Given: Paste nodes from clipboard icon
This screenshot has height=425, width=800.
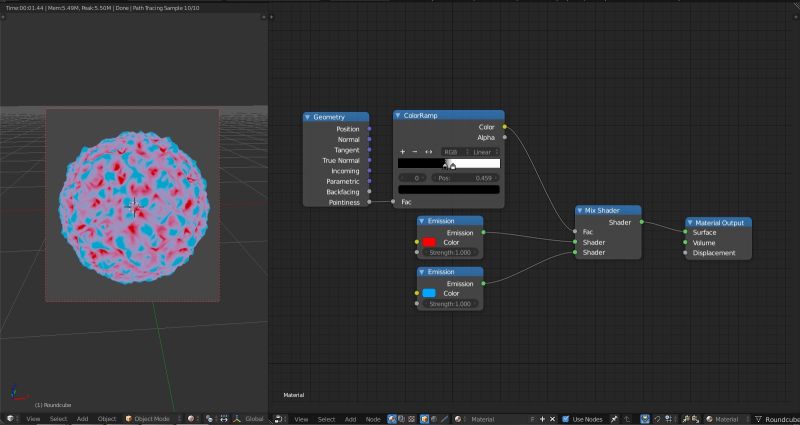Looking at the screenshot, I should coord(696,419).
